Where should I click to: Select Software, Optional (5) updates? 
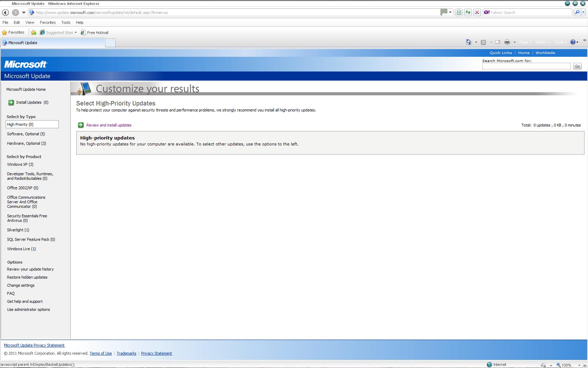point(26,134)
